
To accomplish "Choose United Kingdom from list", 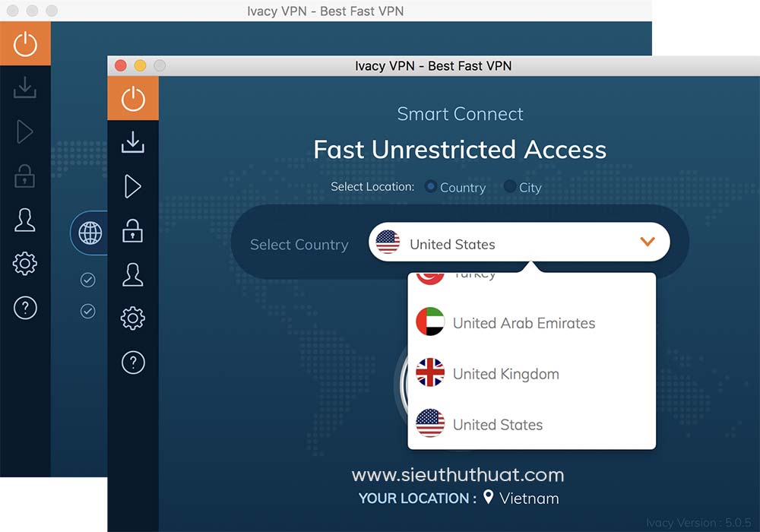I will [532, 374].
